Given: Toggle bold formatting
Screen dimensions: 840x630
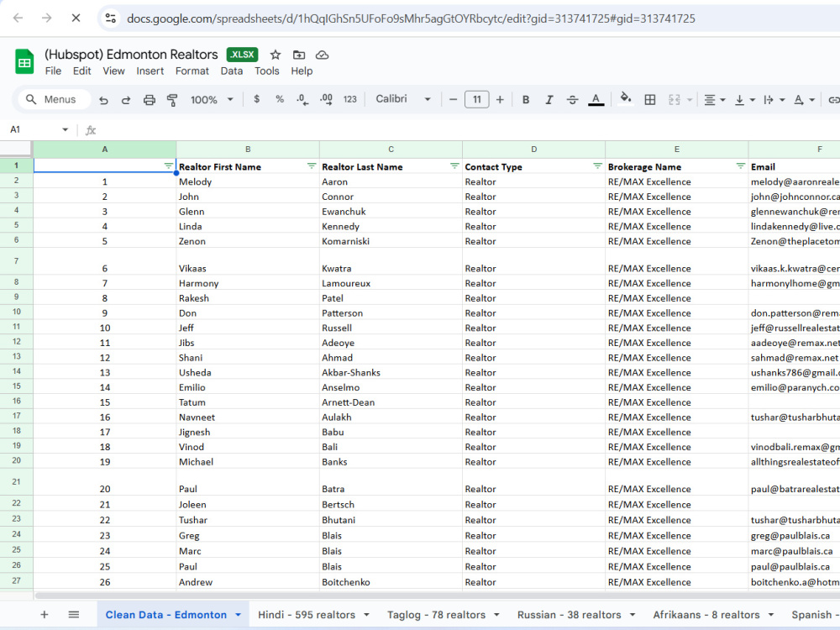Looking at the screenshot, I should (526, 100).
